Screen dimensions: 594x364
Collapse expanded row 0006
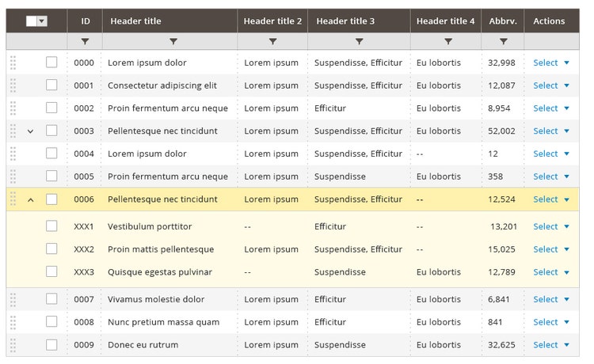31,199
